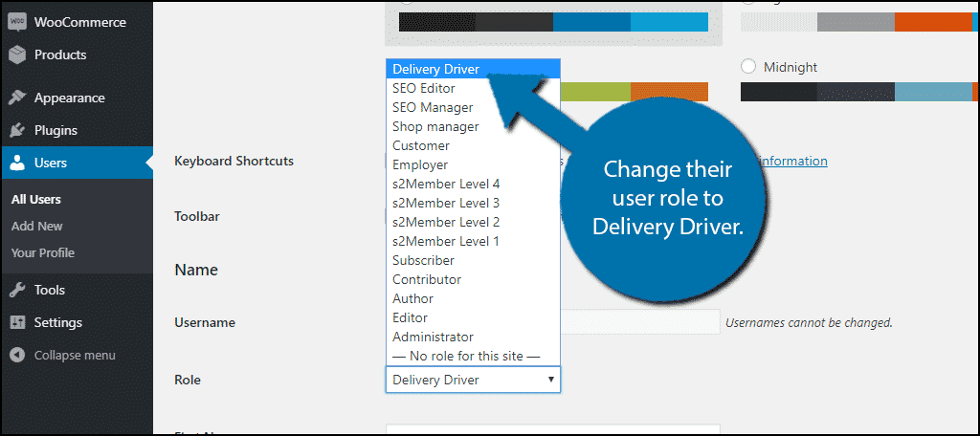Choose Administrator from the role list
The image size is (980, 436).
click(473, 337)
